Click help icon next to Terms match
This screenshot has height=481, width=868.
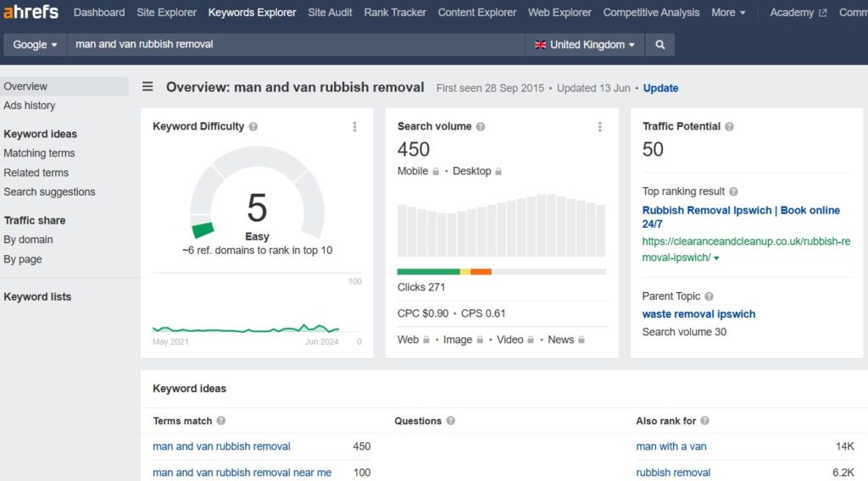pos(221,421)
